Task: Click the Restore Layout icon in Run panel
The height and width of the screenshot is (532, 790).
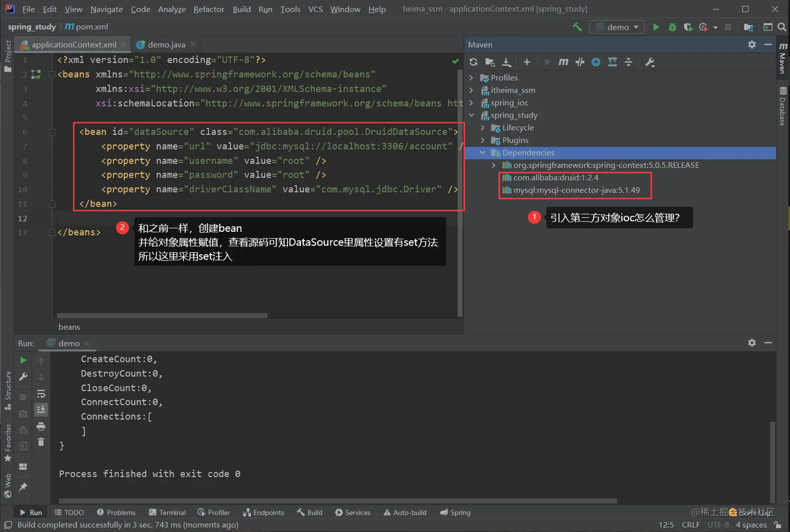Action: [x=23, y=466]
